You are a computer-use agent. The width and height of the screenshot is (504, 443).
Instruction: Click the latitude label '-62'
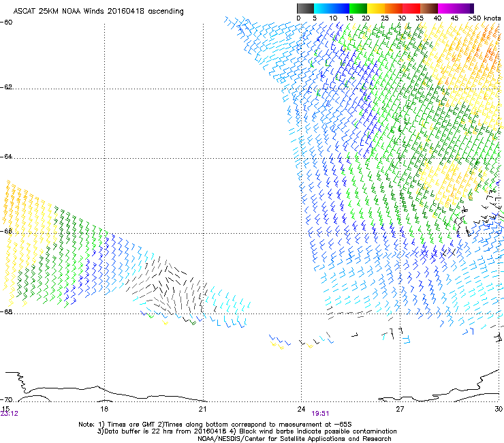click(6, 87)
